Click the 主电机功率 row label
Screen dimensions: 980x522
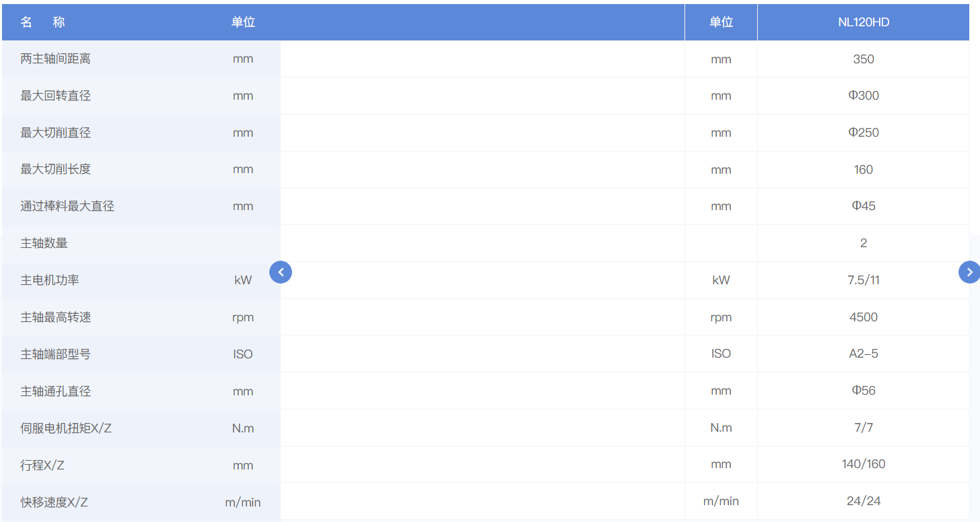pos(50,280)
